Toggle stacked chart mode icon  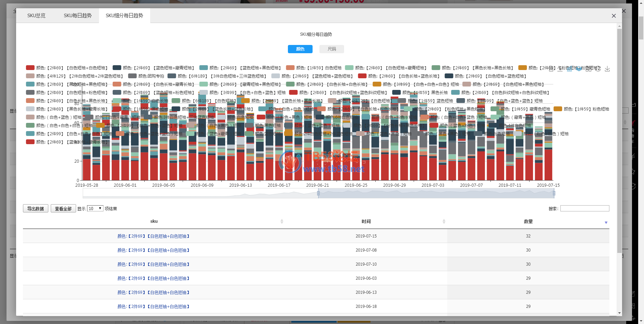579,69
